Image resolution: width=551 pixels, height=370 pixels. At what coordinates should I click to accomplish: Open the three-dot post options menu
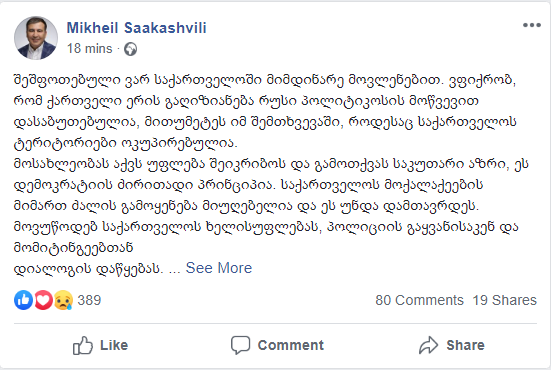click(532, 25)
